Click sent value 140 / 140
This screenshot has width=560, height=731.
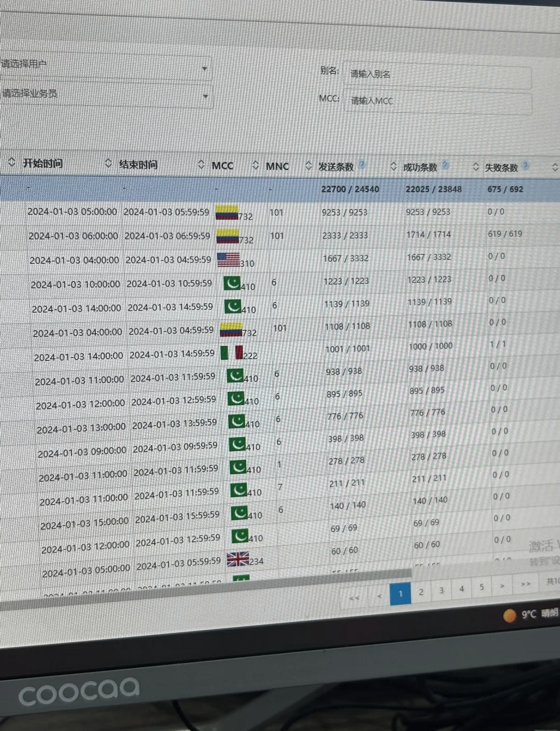[348, 505]
